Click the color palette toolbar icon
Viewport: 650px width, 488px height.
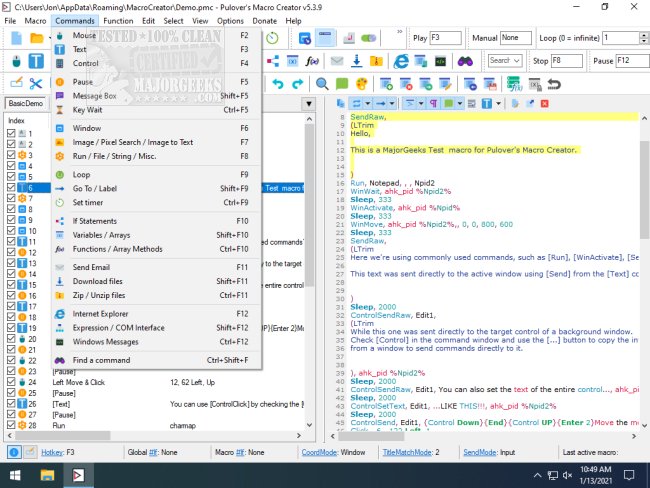point(361,84)
